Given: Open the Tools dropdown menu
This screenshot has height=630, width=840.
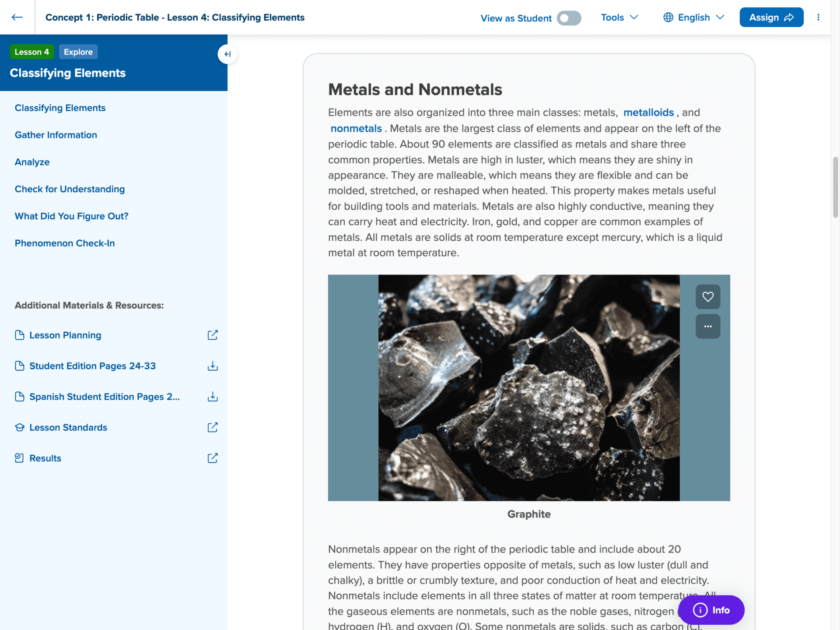Looking at the screenshot, I should [x=619, y=17].
